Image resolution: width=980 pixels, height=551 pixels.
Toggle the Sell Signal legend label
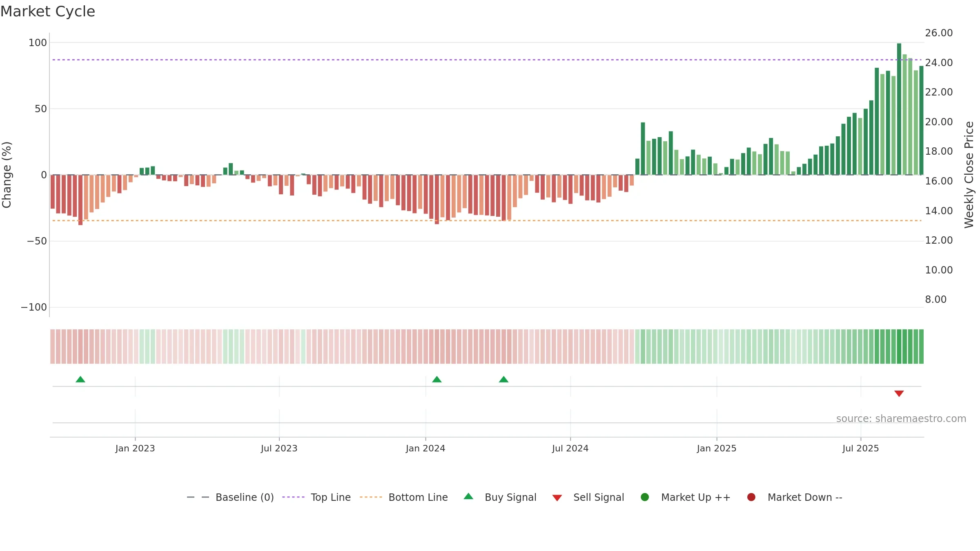pyautogui.click(x=599, y=497)
